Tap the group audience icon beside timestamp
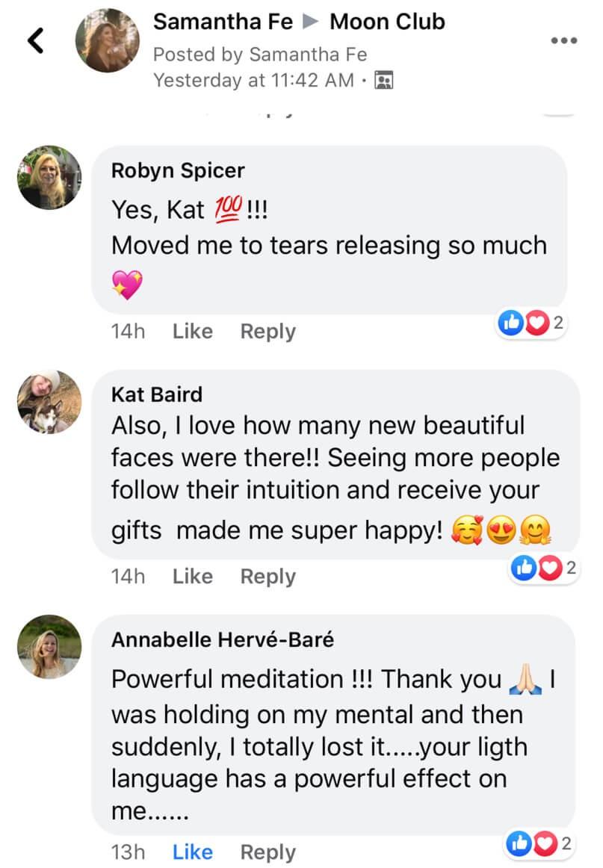The width and height of the screenshot is (603, 868). coord(385,80)
